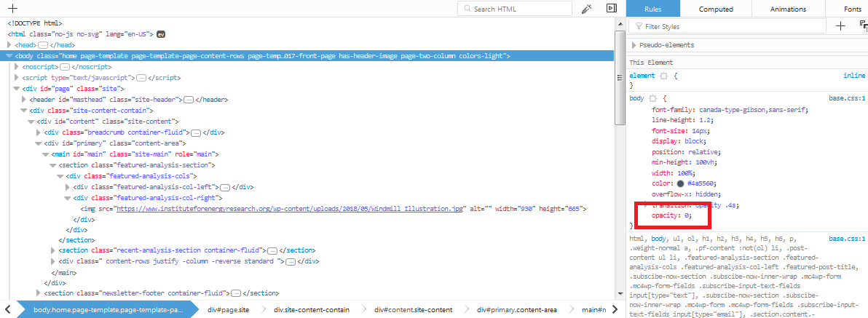Expand the newsletter-footer section node
The width and height of the screenshot is (868, 318).
(x=38, y=293)
